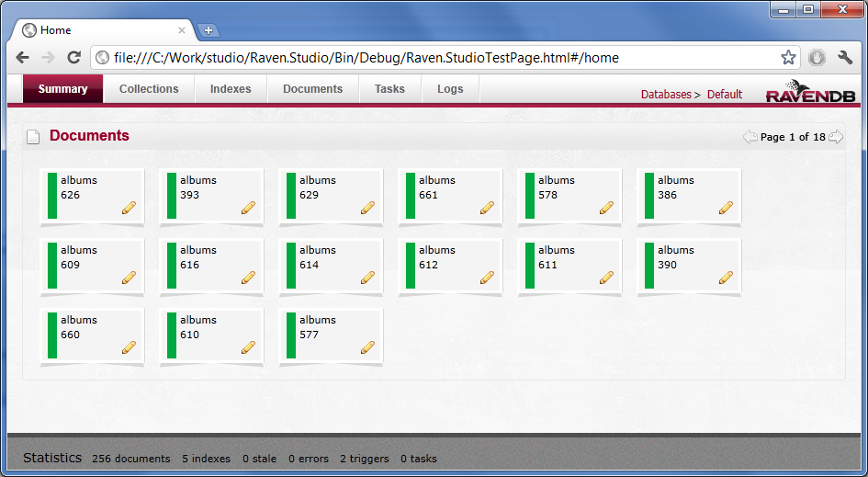Select the Home browser tab

pyautogui.click(x=102, y=30)
